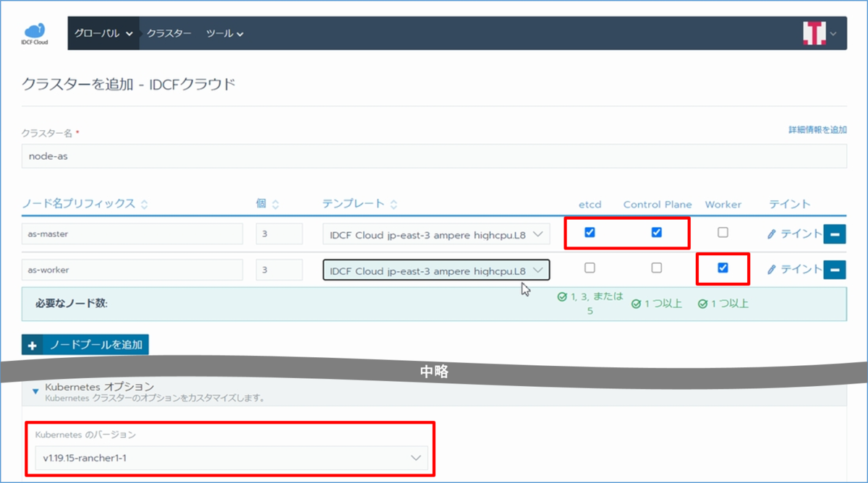
Task: Click 詳細情報を追加 link
Action: [x=817, y=129]
